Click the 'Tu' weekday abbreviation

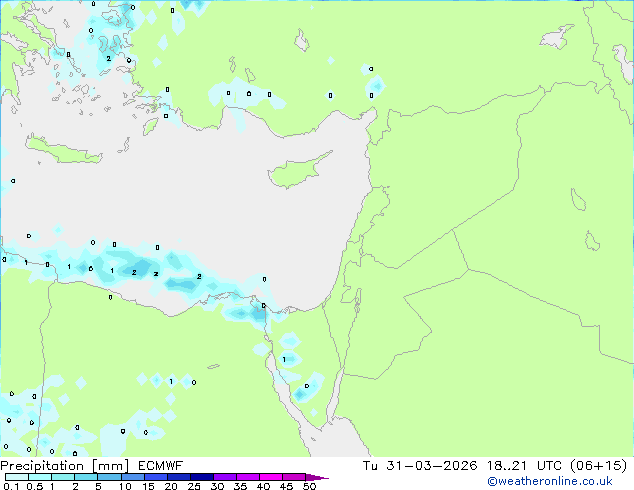[x=370, y=466]
